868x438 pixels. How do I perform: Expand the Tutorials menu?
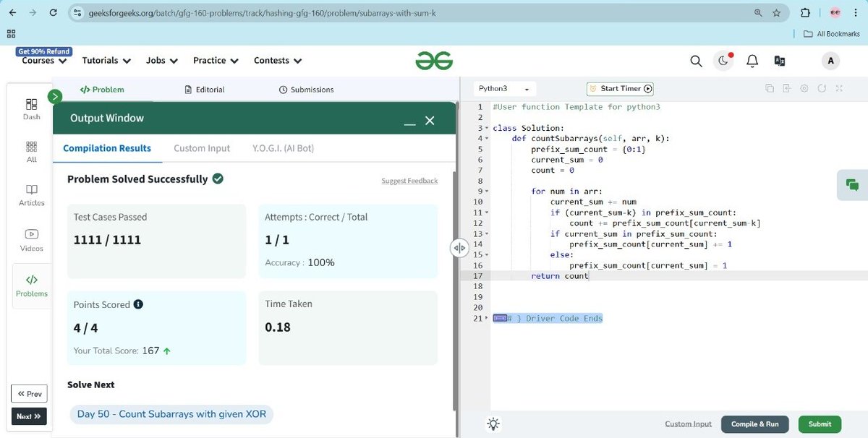tap(106, 61)
